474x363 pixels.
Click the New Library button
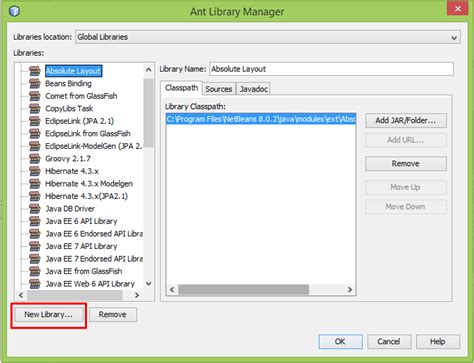[x=48, y=314]
